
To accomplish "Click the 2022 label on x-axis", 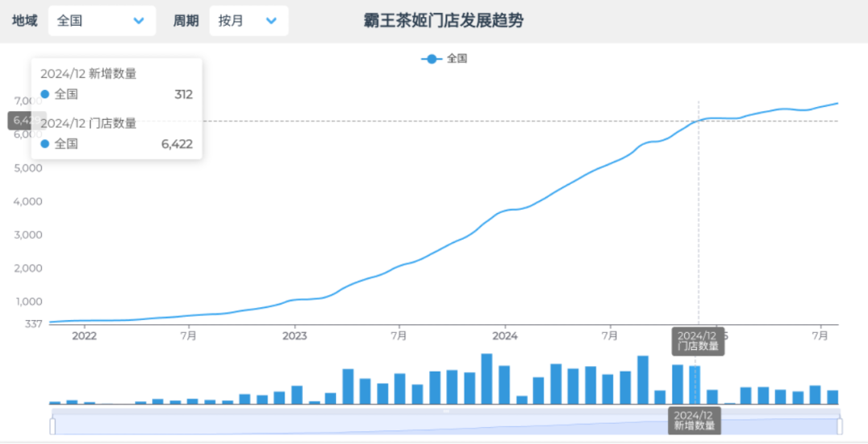I will (x=84, y=336).
